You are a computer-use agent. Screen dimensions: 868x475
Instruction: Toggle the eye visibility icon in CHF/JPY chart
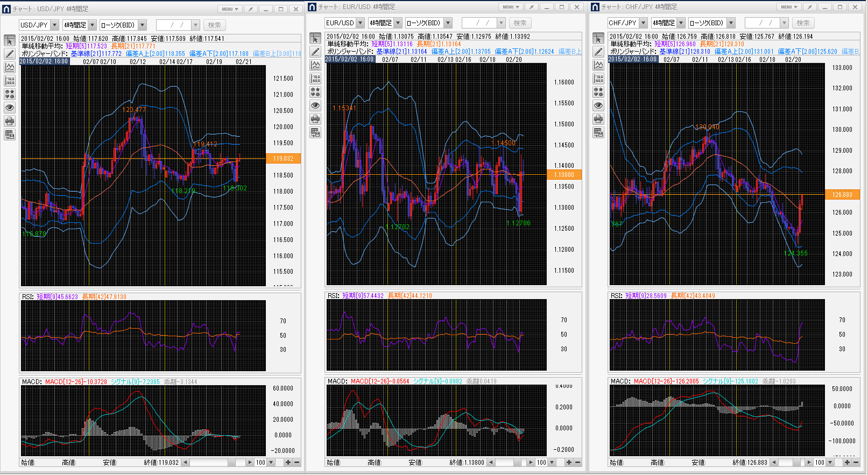[598, 105]
